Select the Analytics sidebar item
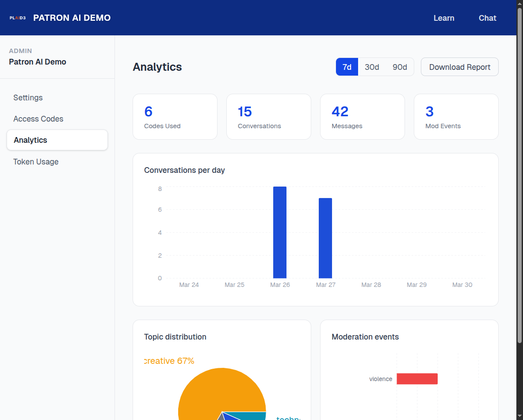This screenshot has width=523, height=420. pos(30,140)
